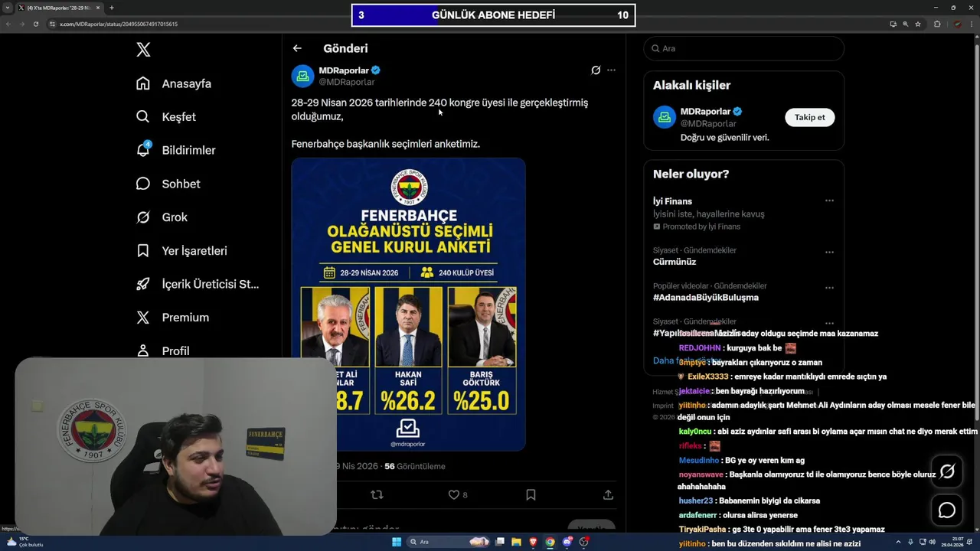Open Chrome from the taskbar

pyautogui.click(x=550, y=542)
